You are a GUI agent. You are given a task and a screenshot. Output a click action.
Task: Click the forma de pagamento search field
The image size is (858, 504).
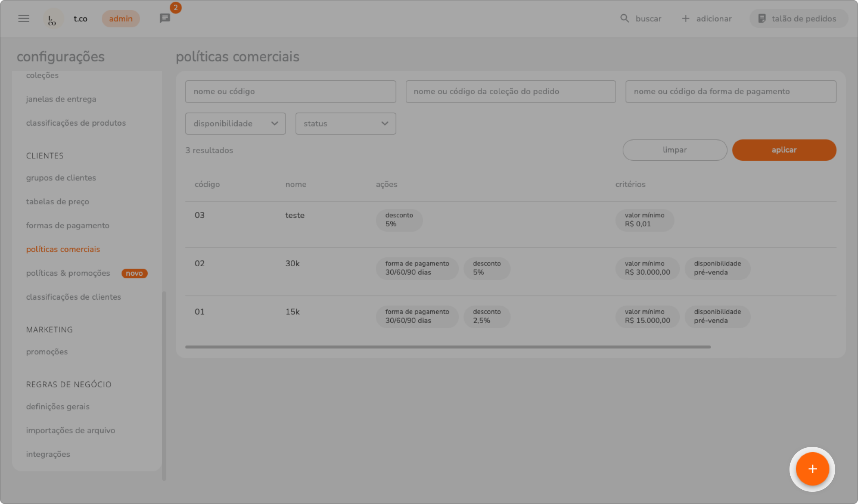730,92
